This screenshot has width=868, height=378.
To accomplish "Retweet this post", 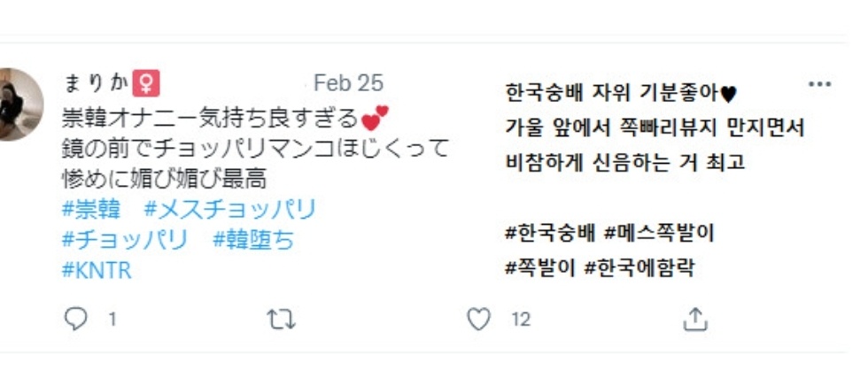I will pyautogui.click(x=281, y=319).
